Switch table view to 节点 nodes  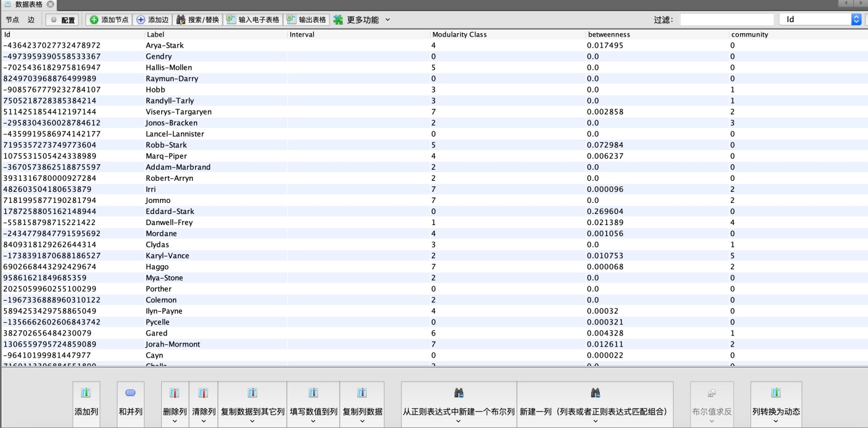click(12, 20)
